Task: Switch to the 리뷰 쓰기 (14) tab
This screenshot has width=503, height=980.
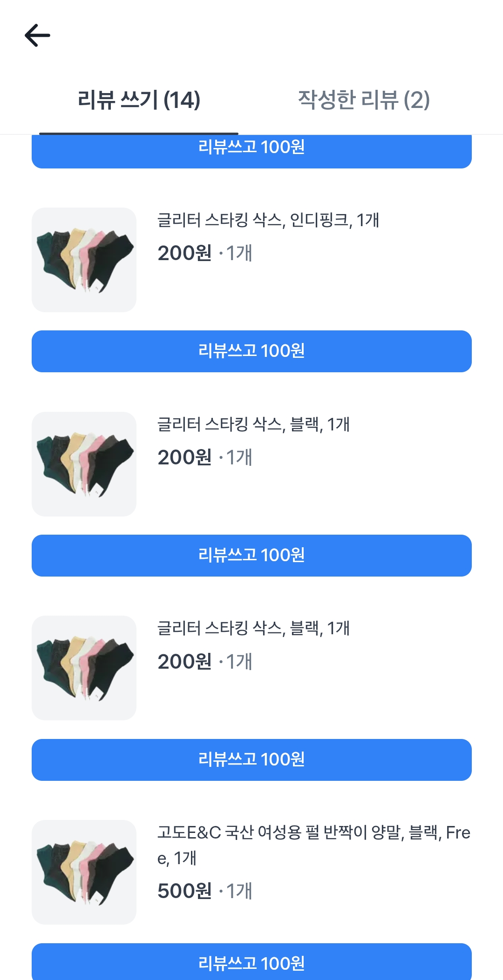Action: pyautogui.click(x=139, y=100)
